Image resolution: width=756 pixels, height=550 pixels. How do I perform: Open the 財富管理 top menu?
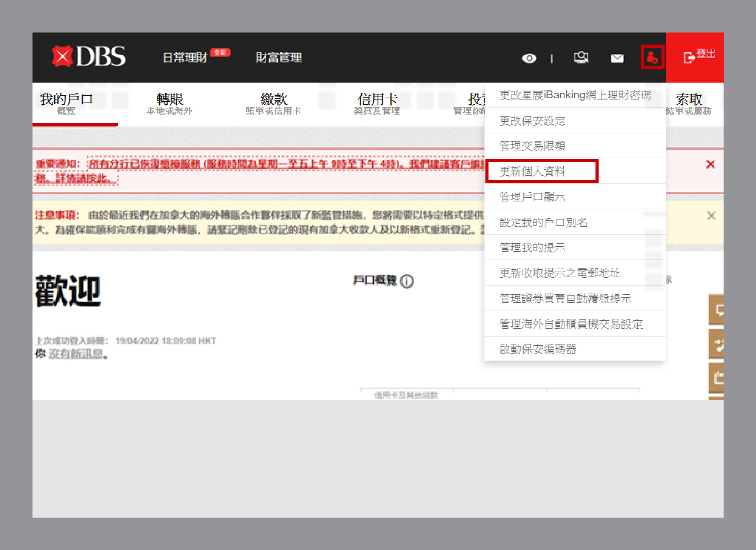(279, 57)
